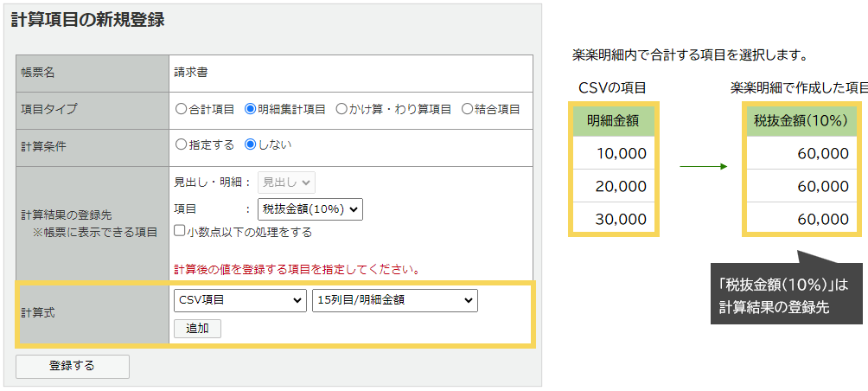Select the 合計項目 radio button
This screenshot has width=868, height=391.
181,109
